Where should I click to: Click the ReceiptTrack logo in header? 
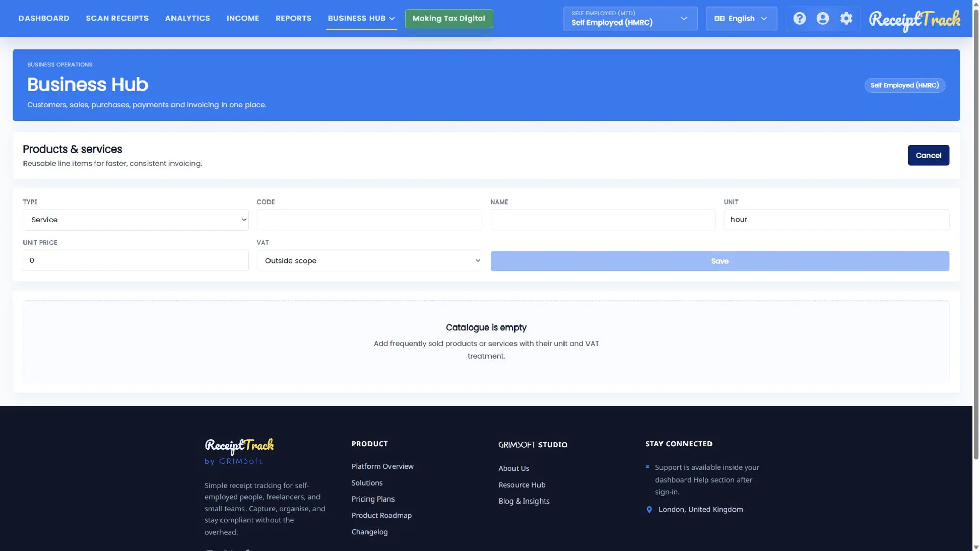(914, 20)
